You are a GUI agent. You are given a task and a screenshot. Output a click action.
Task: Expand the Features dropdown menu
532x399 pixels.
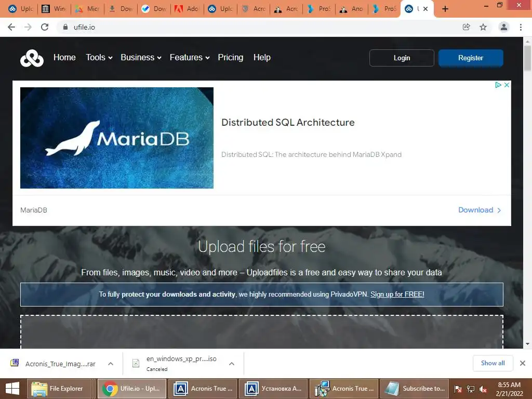pos(189,57)
